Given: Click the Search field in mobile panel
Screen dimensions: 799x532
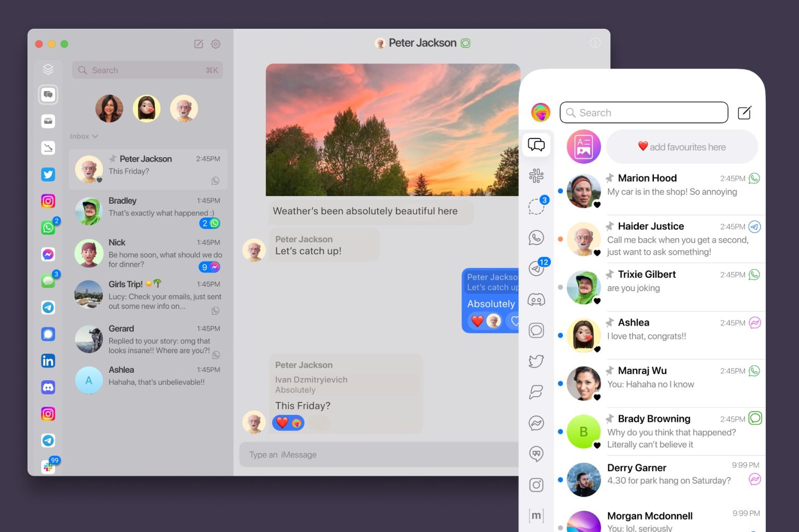Looking at the screenshot, I should click(x=644, y=112).
